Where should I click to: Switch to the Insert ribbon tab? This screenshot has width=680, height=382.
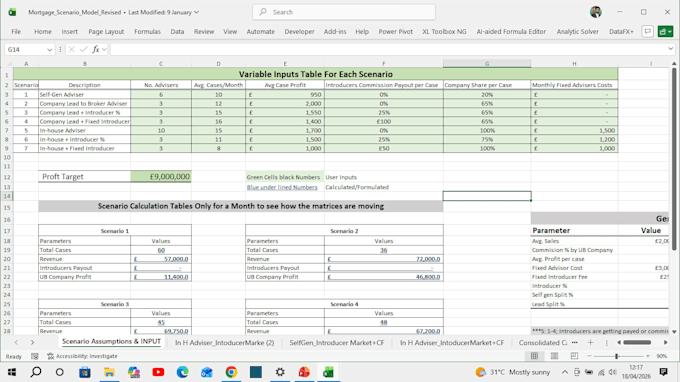coord(69,32)
